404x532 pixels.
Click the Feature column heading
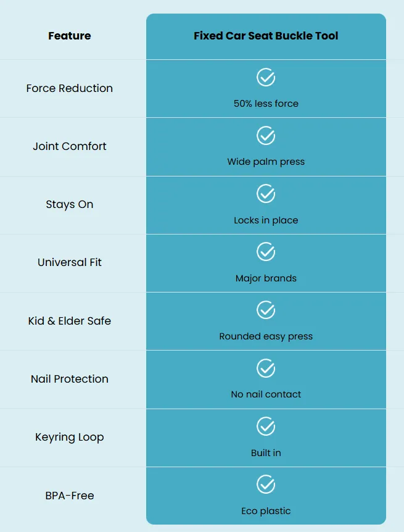tap(70, 36)
